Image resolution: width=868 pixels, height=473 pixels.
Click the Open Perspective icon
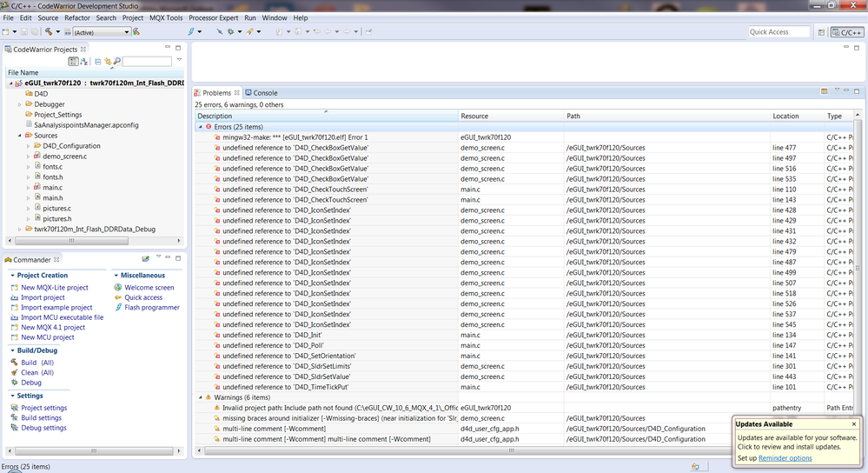(x=822, y=32)
